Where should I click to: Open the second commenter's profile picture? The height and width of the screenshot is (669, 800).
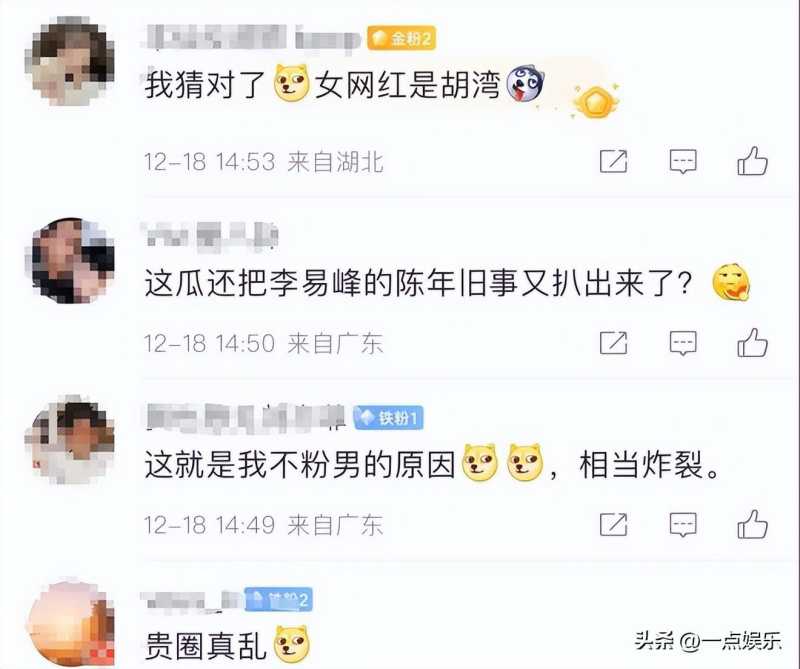[73, 260]
